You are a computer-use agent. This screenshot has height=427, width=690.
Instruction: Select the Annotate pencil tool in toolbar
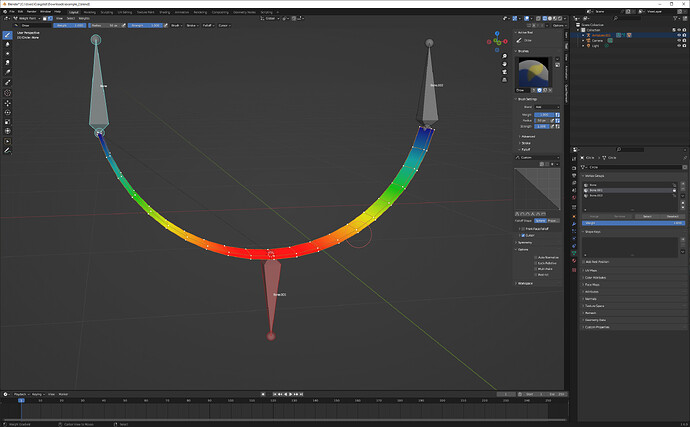(x=7, y=151)
